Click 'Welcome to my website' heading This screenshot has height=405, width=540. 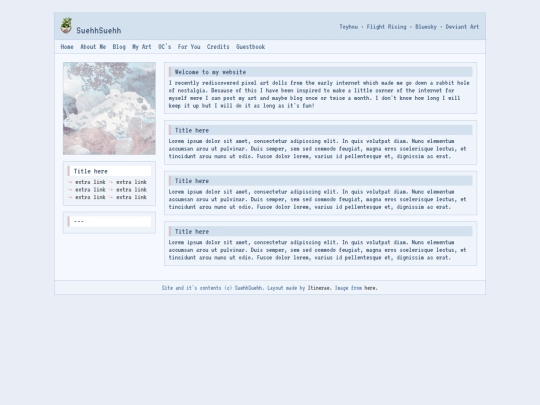coord(320,72)
